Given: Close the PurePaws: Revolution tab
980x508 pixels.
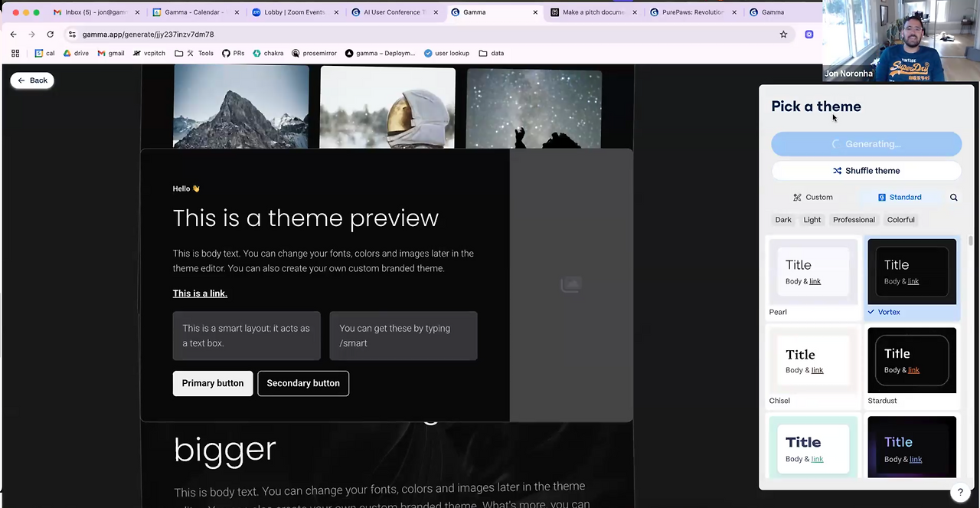Looking at the screenshot, I should pyautogui.click(x=734, y=12).
